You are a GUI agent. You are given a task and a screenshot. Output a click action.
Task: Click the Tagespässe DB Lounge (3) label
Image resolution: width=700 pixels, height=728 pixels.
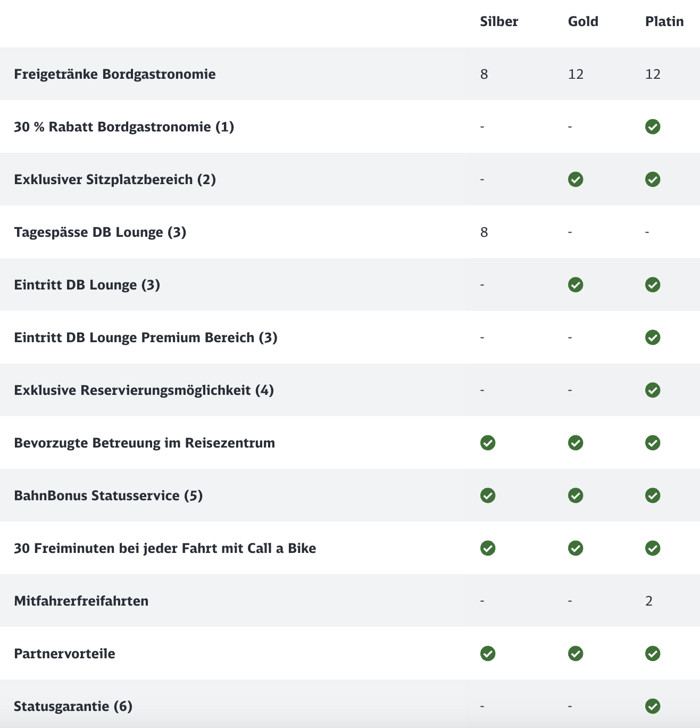pyautogui.click(x=100, y=232)
